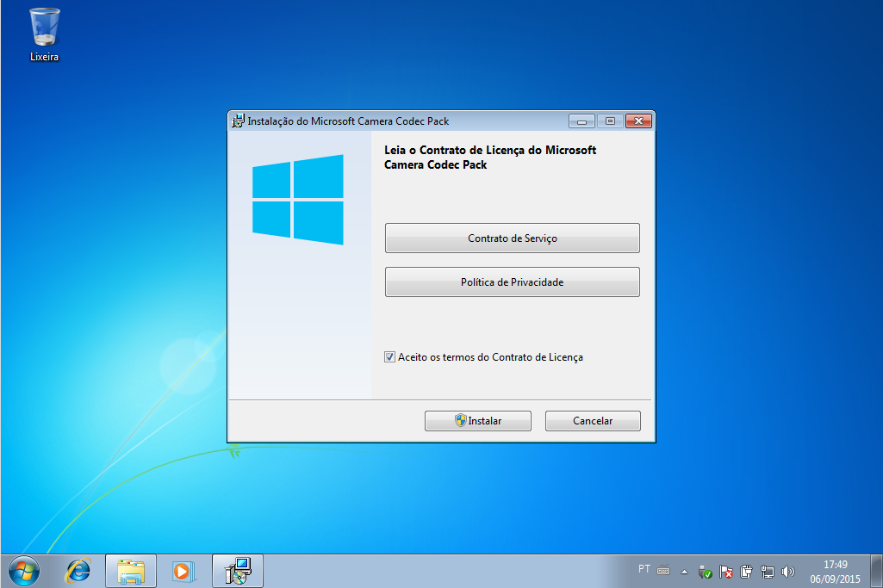883x588 pixels.
Task: Minimize the Camera Codec Pack installer window
Action: (581, 121)
